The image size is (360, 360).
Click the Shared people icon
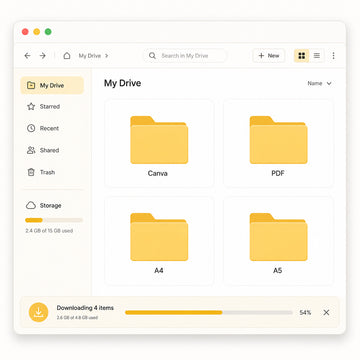click(x=31, y=150)
